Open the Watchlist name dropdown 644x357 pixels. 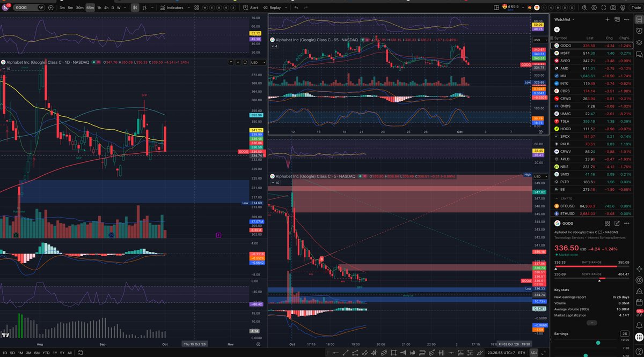pos(564,19)
